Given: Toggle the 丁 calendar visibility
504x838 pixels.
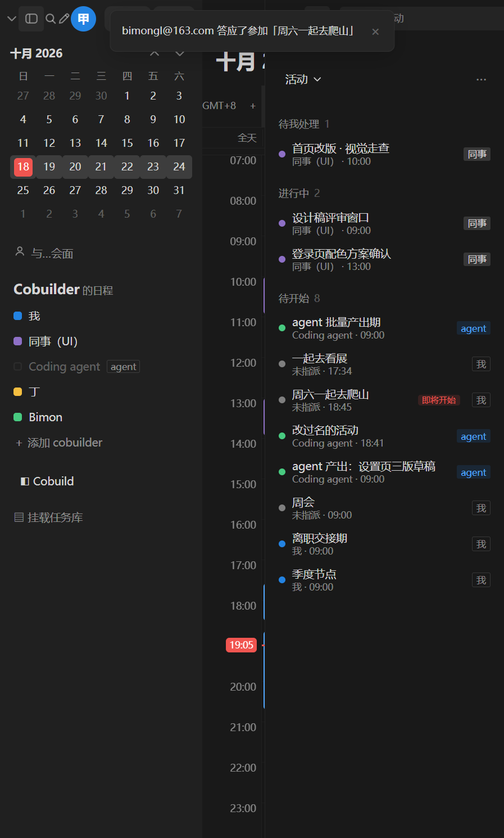Looking at the screenshot, I should click(x=17, y=392).
